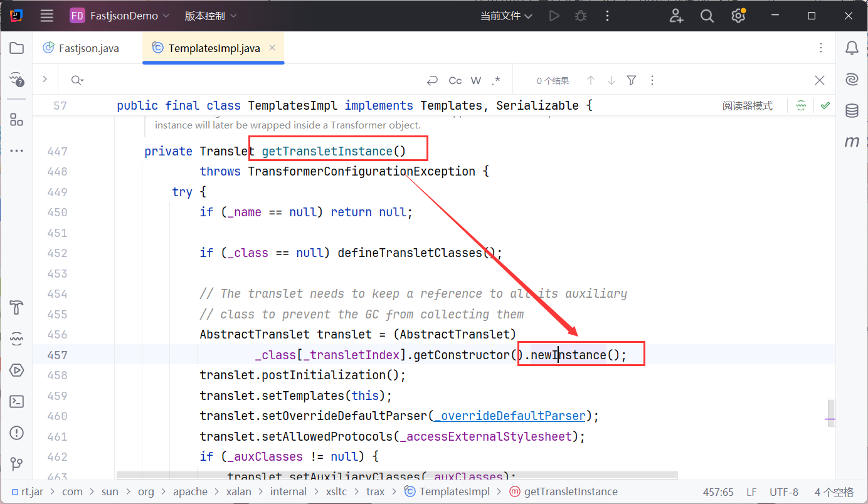
Task: Open the Build hammer tool window
Action: (x=17, y=308)
